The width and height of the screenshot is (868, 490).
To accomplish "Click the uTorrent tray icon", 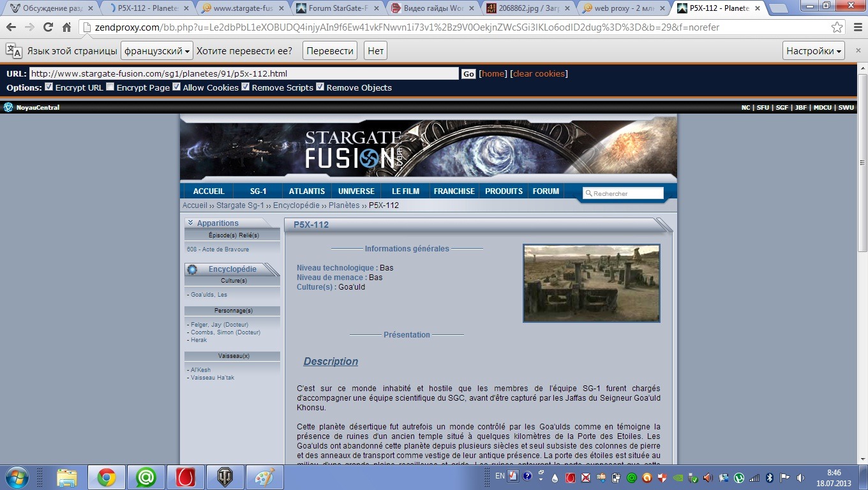I will tap(739, 477).
